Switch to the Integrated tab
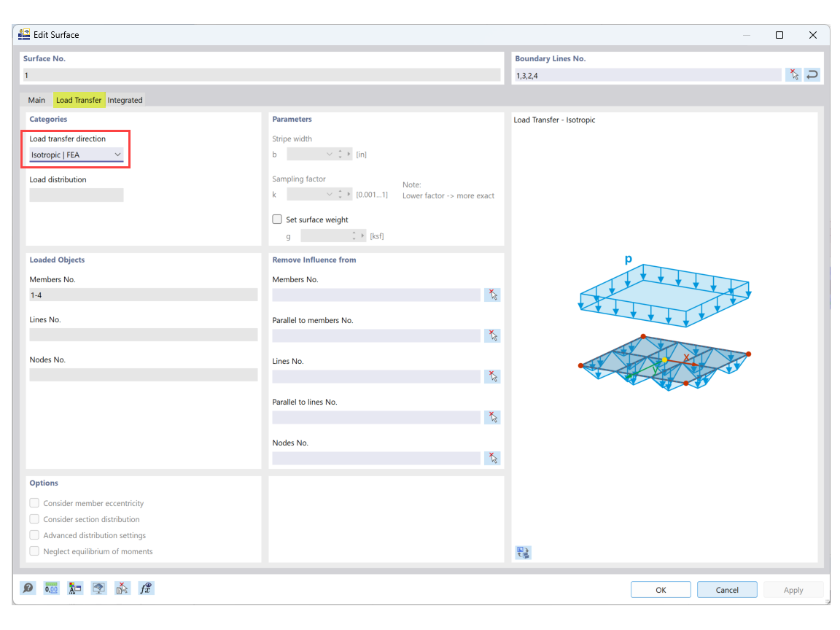The height and width of the screenshot is (630, 840). [125, 100]
